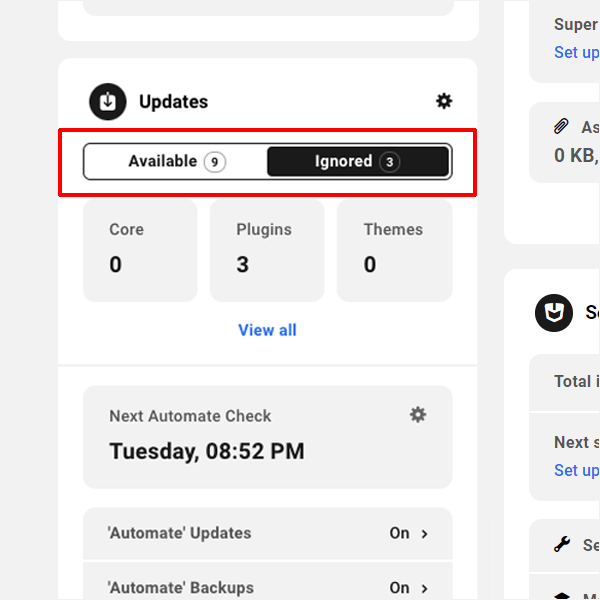Open the Themes updates card
The height and width of the screenshot is (600, 600).
(394, 249)
